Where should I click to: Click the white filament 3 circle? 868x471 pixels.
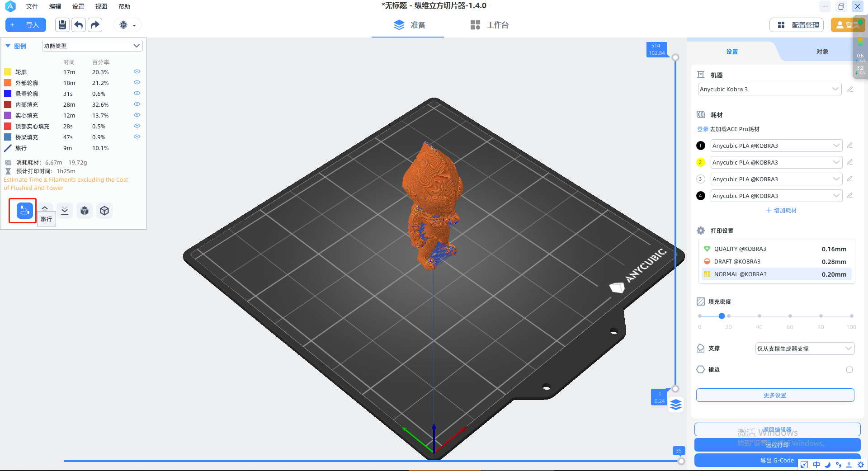pos(701,179)
